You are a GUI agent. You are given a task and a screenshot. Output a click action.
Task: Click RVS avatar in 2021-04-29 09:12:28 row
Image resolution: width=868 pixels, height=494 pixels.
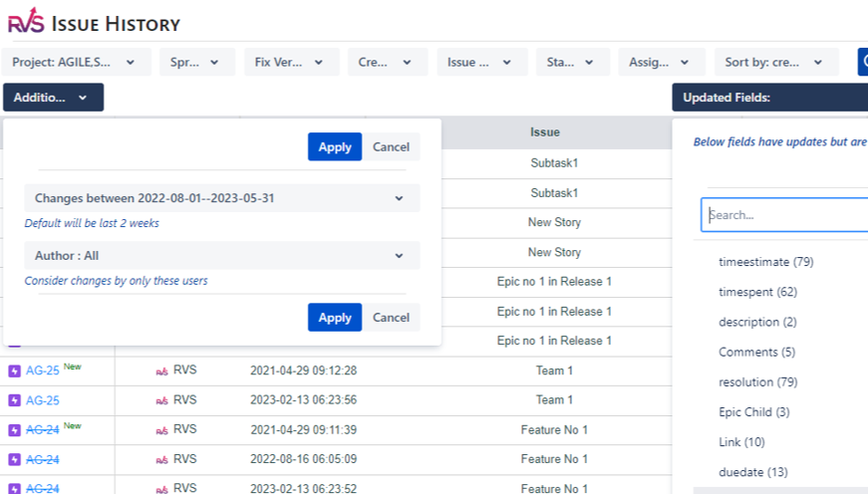click(x=161, y=370)
